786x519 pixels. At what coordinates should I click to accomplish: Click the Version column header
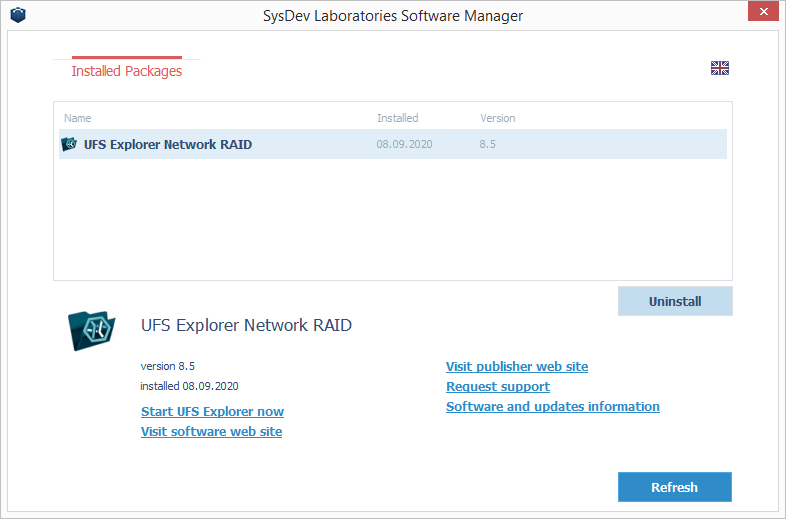click(x=497, y=118)
